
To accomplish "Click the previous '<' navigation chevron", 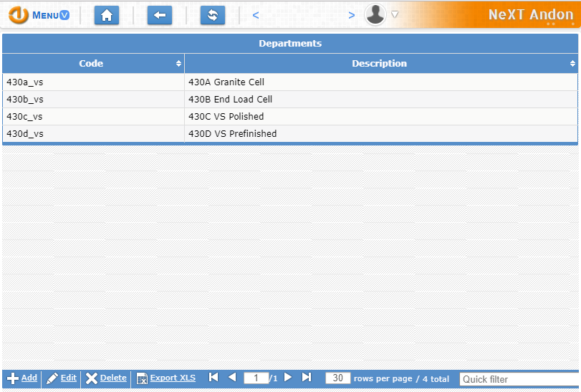I will coord(256,15).
